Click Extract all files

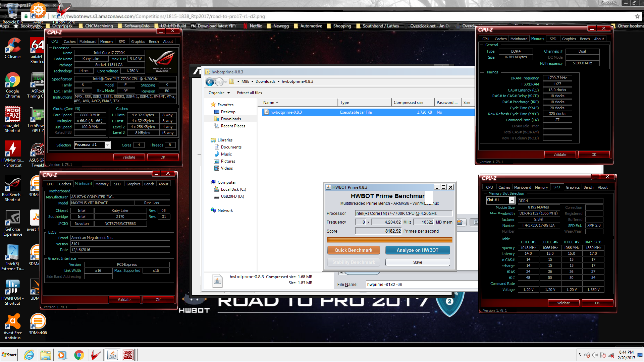pyautogui.click(x=249, y=93)
